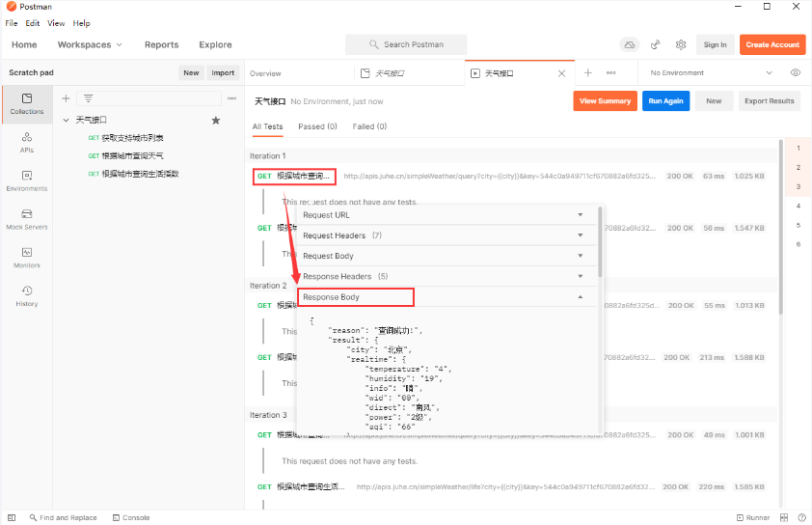This screenshot has width=812, height=525.
Task: Jump to iteration 4 in side index
Action: tap(798, 206)
